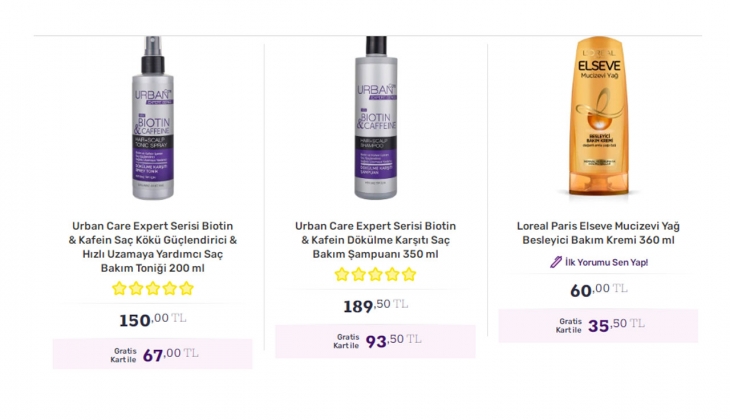Open Urban Care Saç Bakım Şampuanı 350 ml title
730x420 pixels.
(x=375, y=240)
